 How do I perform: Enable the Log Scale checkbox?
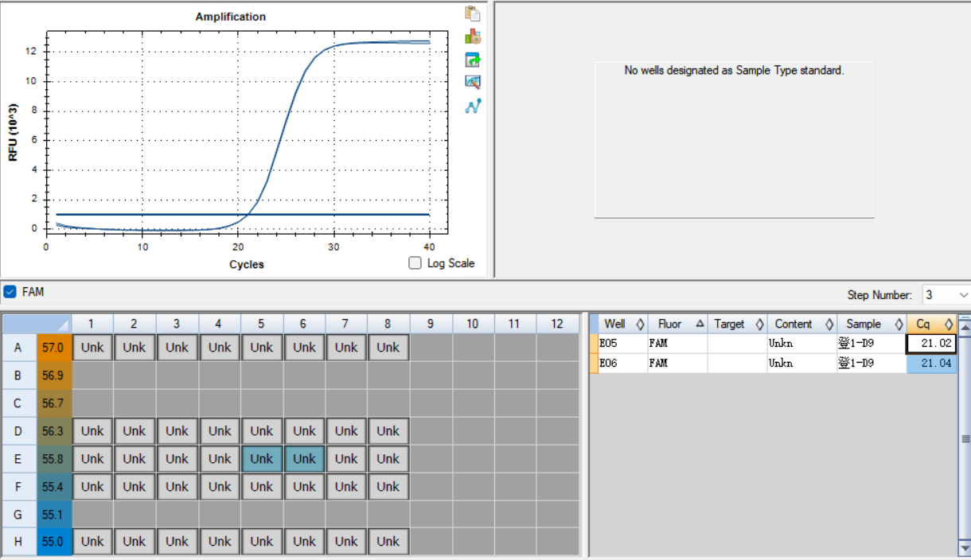tap(415, 263)
